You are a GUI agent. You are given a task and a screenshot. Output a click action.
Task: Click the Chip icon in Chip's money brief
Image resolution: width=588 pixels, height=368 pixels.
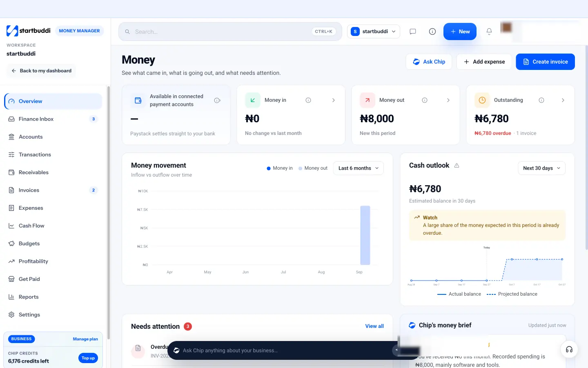[412, 325]
